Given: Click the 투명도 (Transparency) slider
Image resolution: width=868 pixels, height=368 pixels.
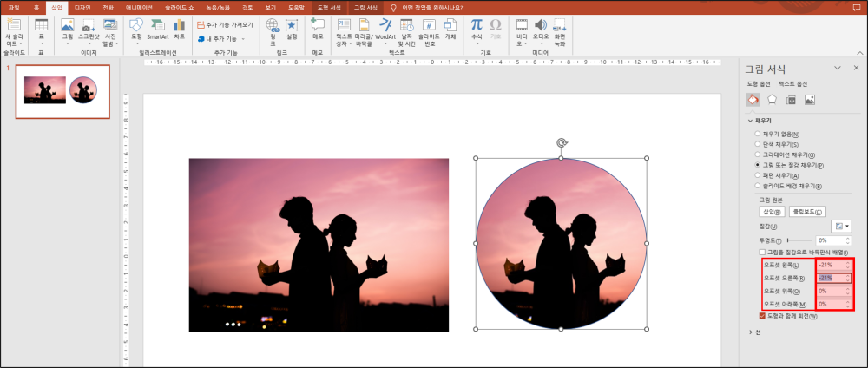Looking at the screenshot, I should click(799, 240).
